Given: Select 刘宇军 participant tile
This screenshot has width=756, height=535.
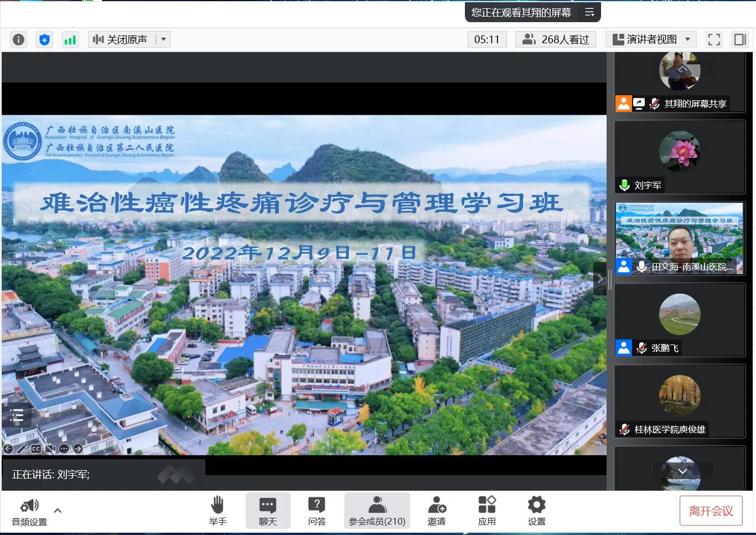Looking at the screenshot, I should click(680, 158).
